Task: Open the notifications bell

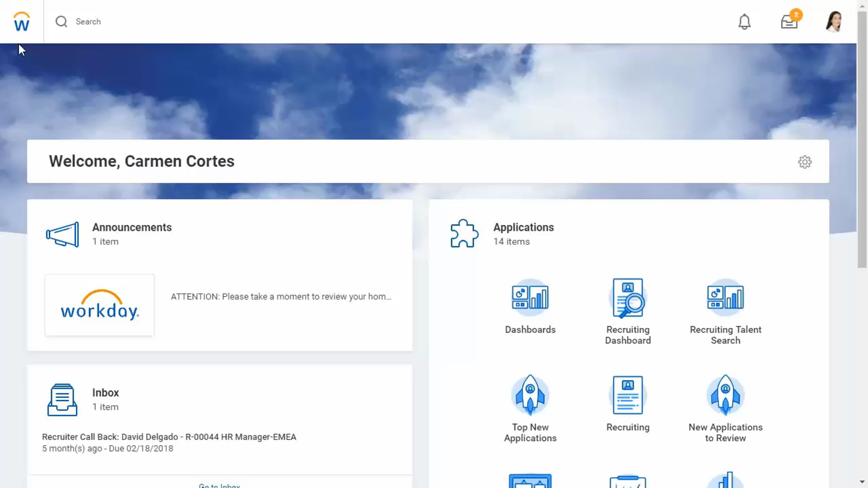Action: pos(744,22)
